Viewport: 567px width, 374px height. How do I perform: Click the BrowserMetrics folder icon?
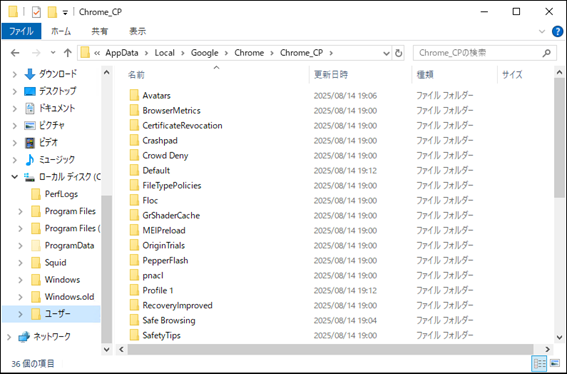(134, 110)
